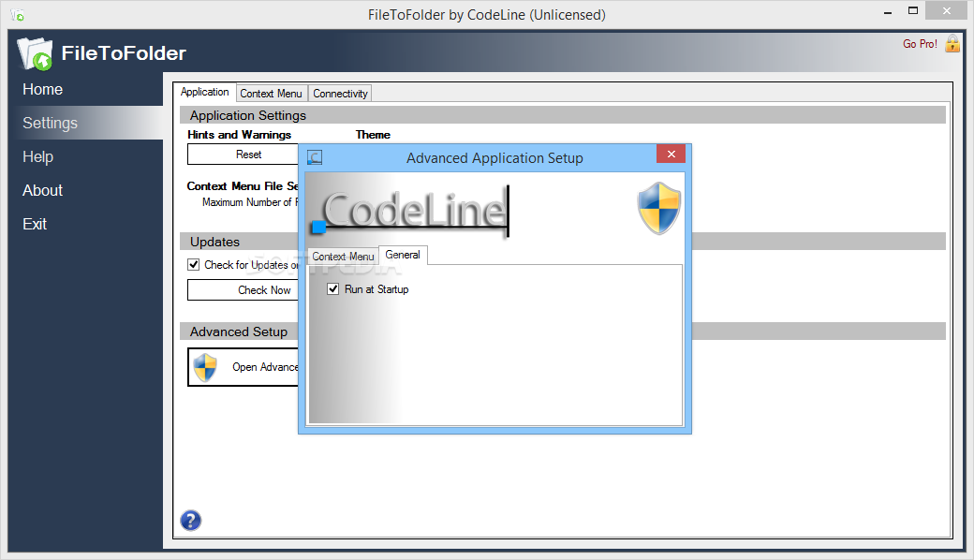
Task: Switch to the Application tab
Action: pos(204,92)
